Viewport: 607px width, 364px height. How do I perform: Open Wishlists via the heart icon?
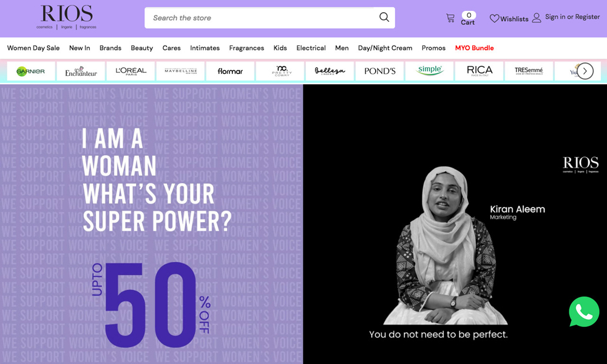point(495,18)
